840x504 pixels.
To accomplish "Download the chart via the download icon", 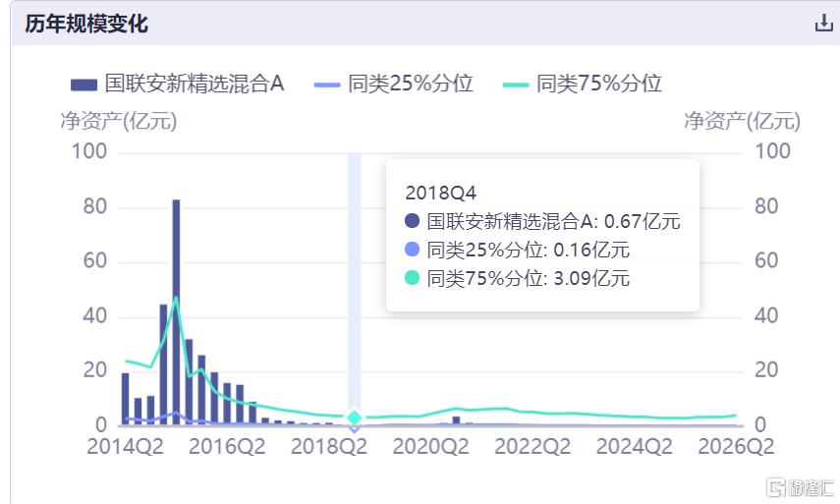I will click(823, 23).
